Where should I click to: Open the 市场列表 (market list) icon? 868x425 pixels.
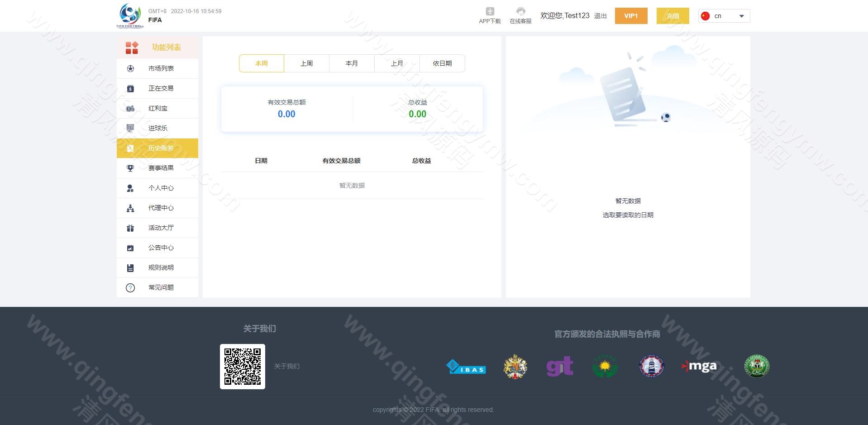click(x=130, y=68)
